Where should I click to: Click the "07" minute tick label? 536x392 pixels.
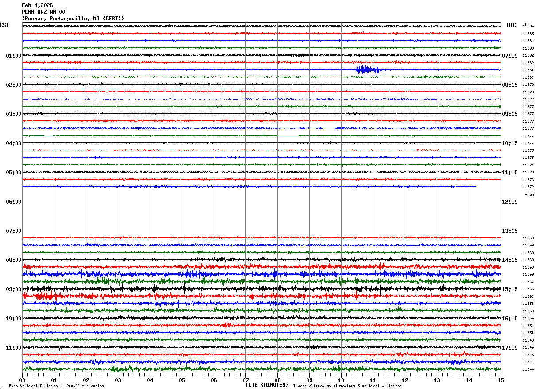[245, 380]
